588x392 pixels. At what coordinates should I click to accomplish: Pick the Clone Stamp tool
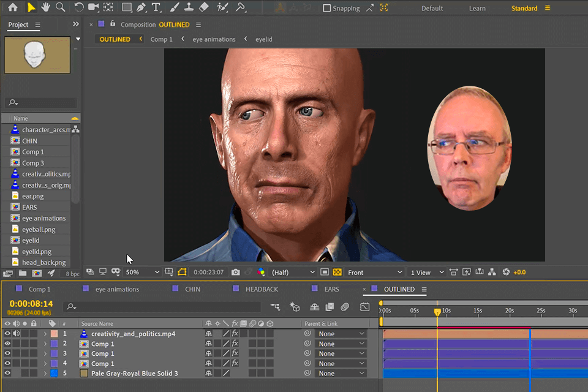click(189, 7)
